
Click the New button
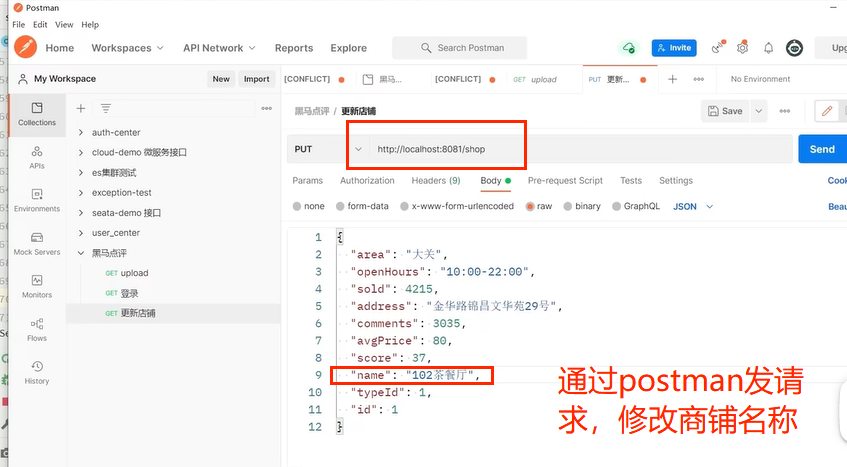[x=221, y=79]
